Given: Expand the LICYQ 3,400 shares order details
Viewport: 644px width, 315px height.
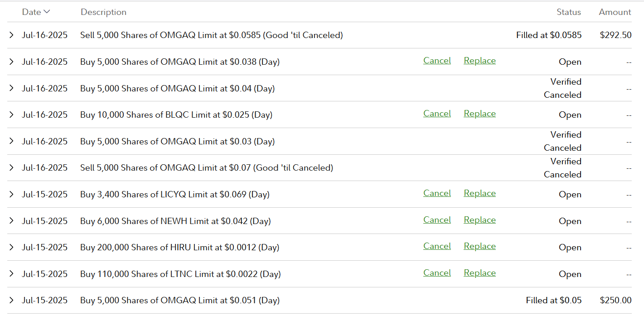Looking at the screenshot, I should 12,195.
